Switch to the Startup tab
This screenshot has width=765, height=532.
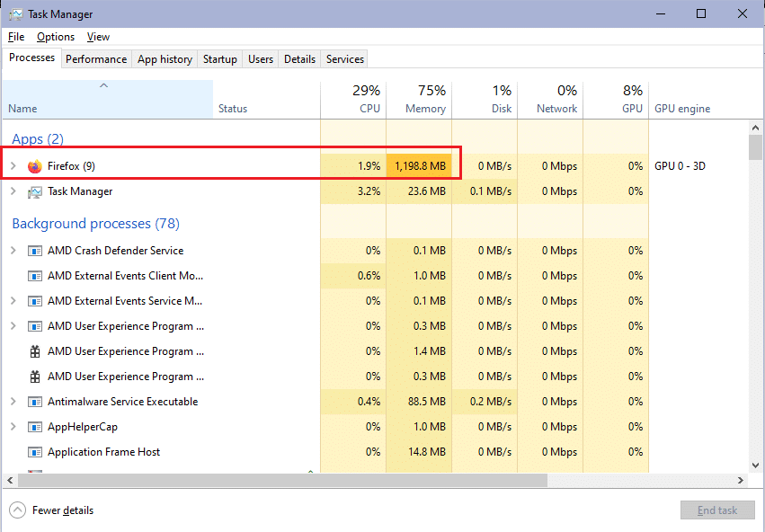point(220,59)
